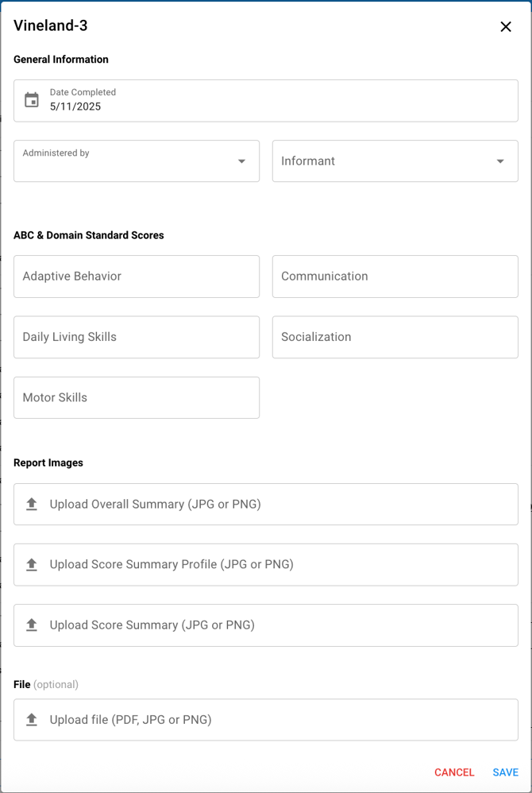Close the Vineland-3 dialog with the X
Image resolution: width=532 pixels, height=793 pixels.
click(x=506, y=26)
